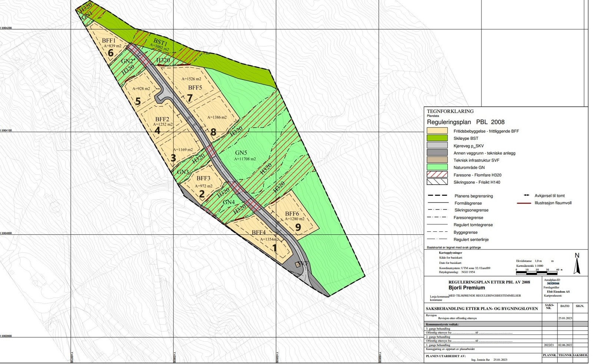Click the 'Reguleringsplan PBL 2008' legend title
Screen dimensions: 593x364
tap(466, 122)
